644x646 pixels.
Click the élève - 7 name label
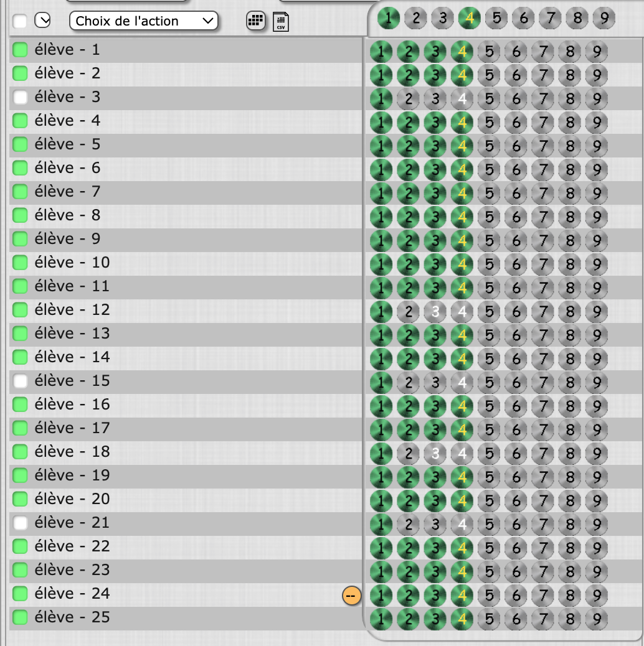[67, 192]
